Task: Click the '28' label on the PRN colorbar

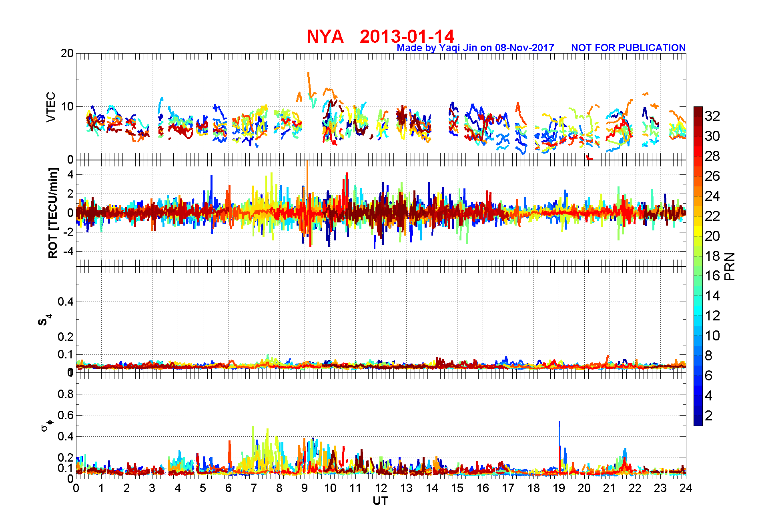Action: (x=712, y=156)
